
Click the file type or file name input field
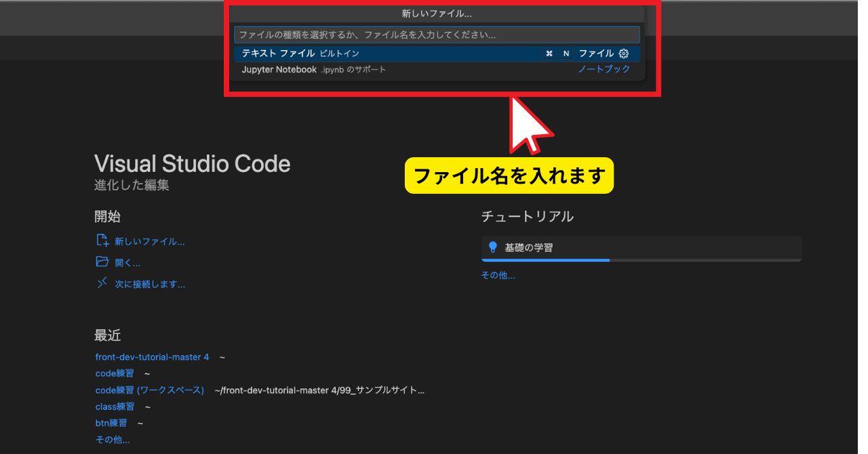tap(437, 35)
